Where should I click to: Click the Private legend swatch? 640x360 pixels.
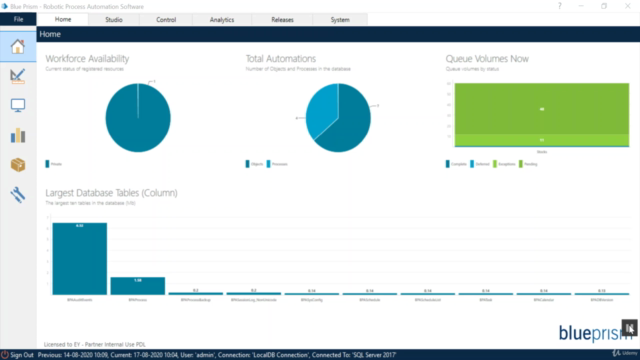pyautogui.click(x=47, y=164)
